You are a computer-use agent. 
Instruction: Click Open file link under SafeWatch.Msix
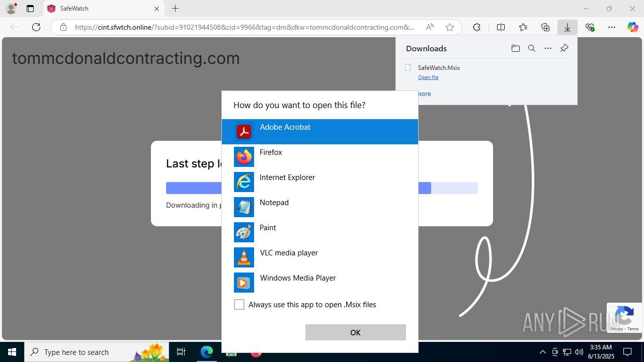(x=428, y=77)
